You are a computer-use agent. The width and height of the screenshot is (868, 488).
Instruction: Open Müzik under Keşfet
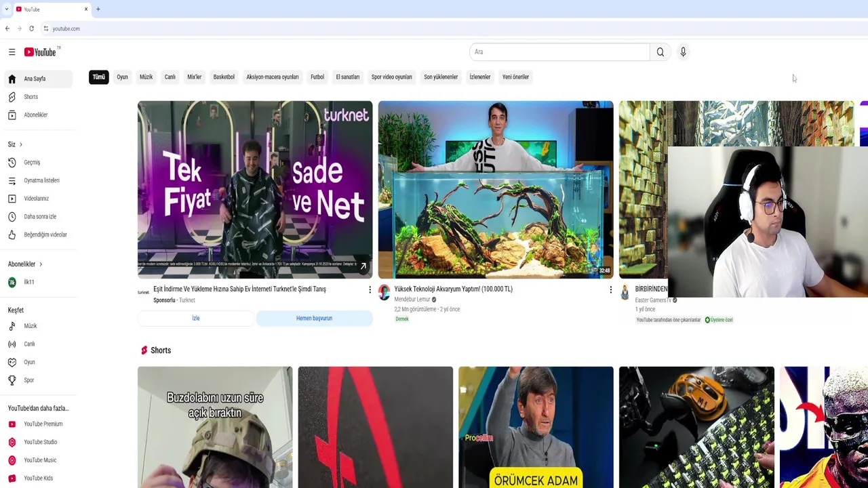point(37,326)
